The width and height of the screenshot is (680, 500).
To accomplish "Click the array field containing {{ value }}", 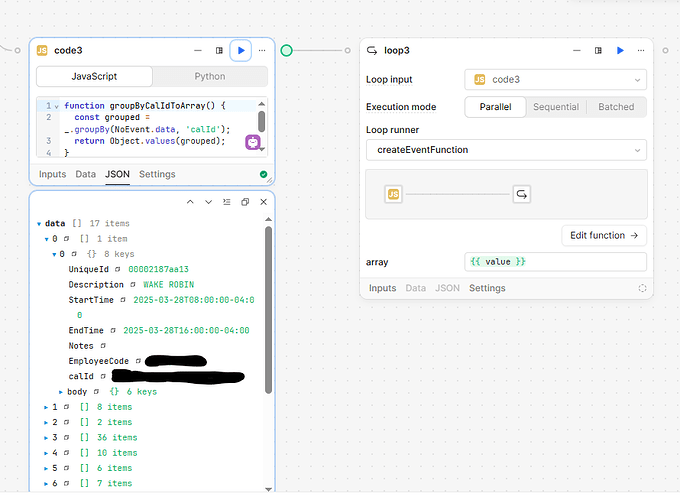I will [x=556, y=262].
